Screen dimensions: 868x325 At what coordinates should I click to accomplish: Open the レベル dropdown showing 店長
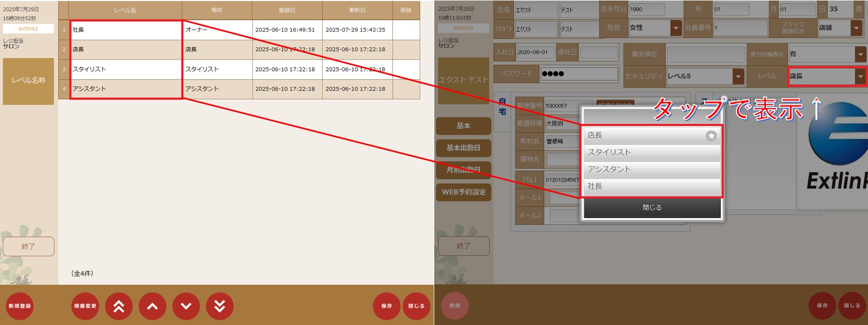pos(827,76)
